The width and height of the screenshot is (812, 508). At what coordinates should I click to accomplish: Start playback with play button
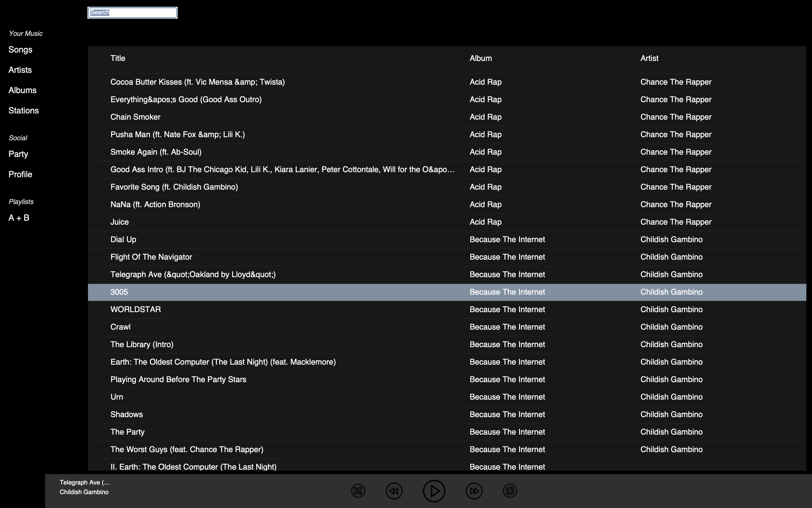pos(434,491)
